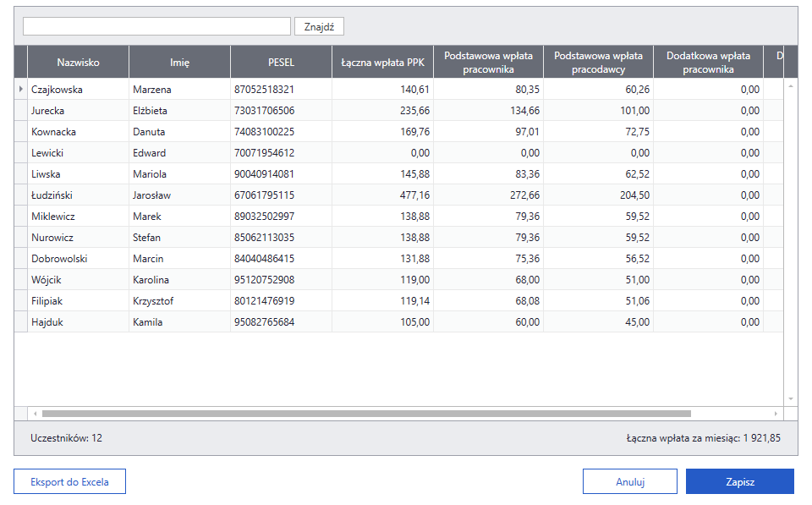Image resolution: width=812 pixels, height=505 pixels.
Task: Cancel with the Anuluj button
Action: (x=629, y=481)
